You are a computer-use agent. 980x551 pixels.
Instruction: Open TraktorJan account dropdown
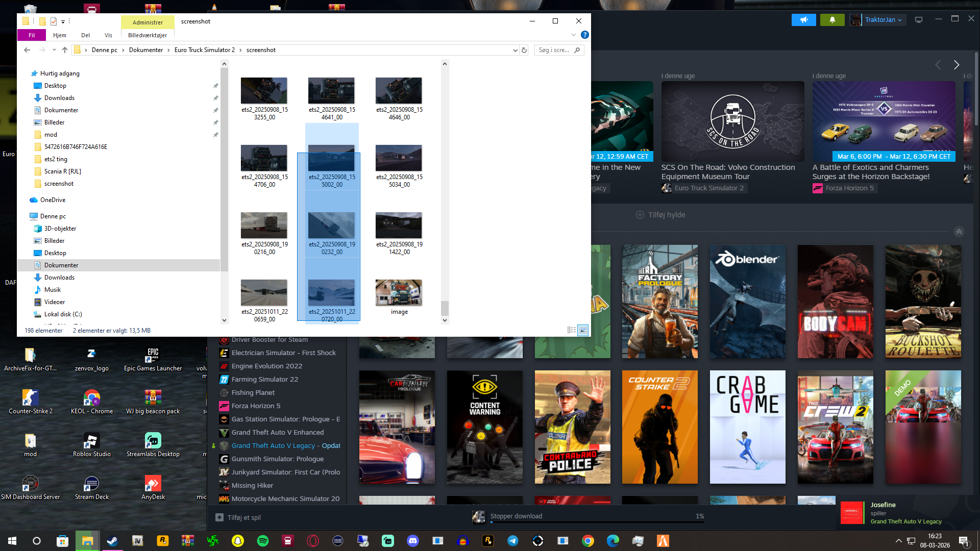[883, 20]
